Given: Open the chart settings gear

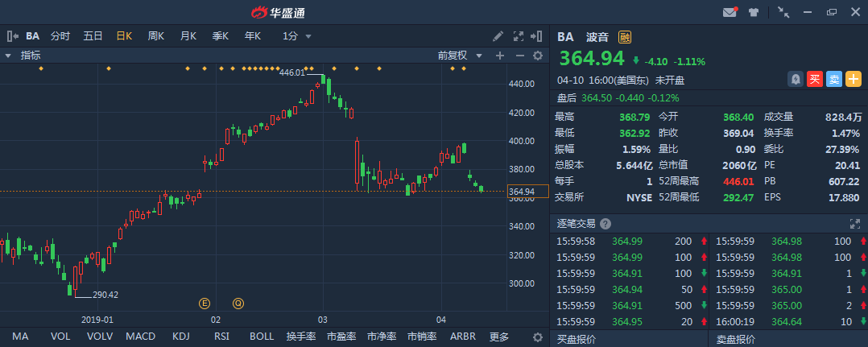Looking at the screenshot, I should click(538, 56).
